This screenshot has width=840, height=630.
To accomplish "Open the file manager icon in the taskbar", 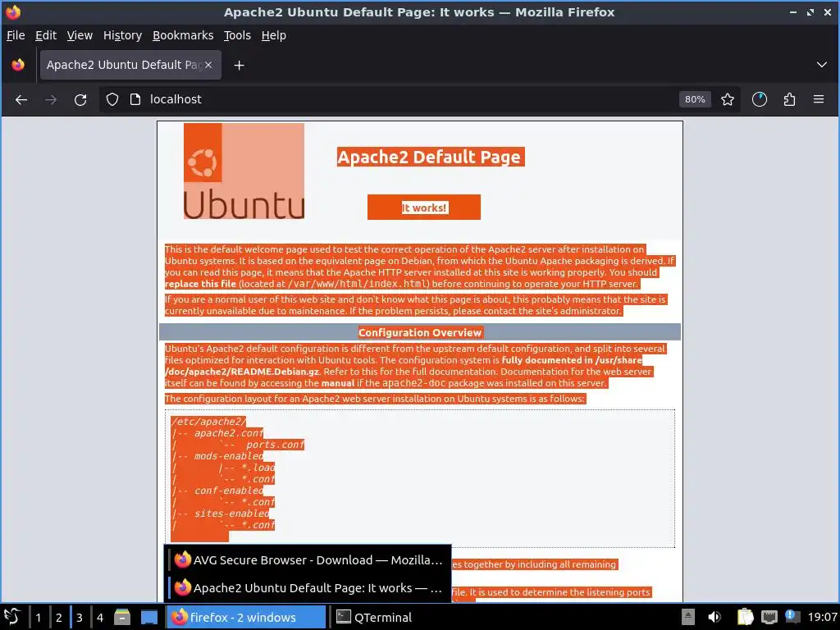I will click(122, 617).
